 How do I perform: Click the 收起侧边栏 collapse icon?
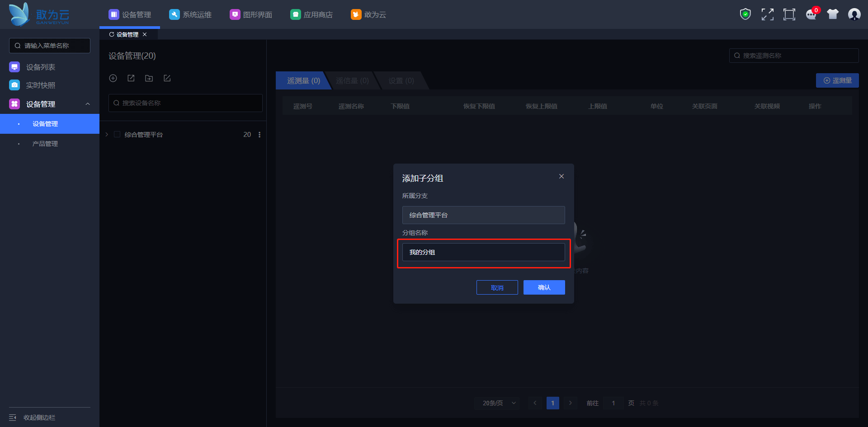click(13, 418)
